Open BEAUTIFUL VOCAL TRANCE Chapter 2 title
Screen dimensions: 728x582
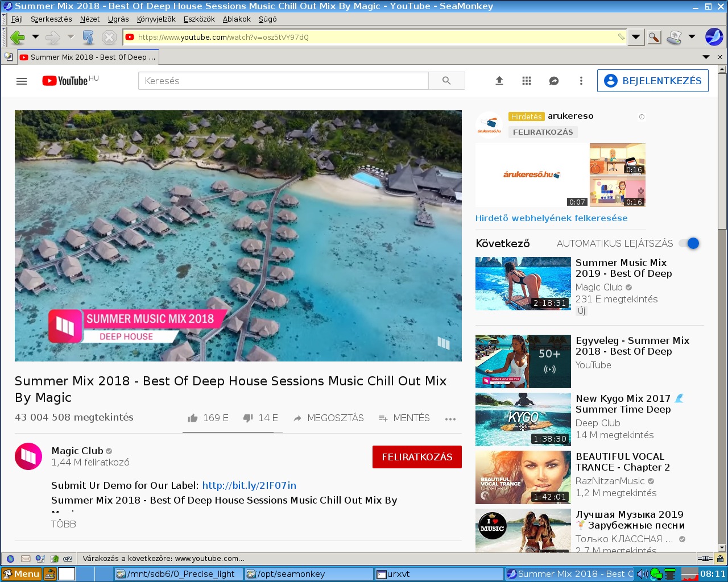click(x=623, y=462)
